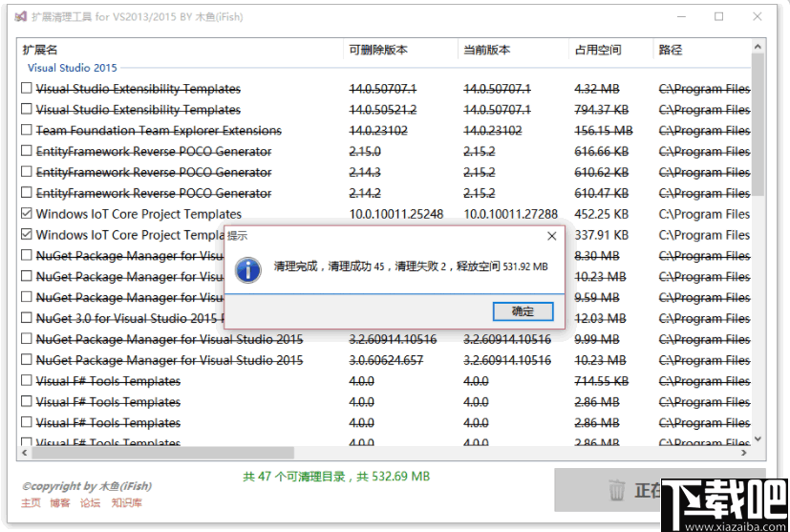Click the 确定 button in the dialog
Screen dimensions: 790x532
click(x=523, y=311)
